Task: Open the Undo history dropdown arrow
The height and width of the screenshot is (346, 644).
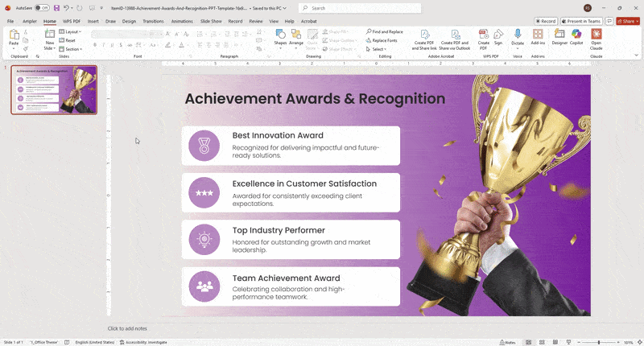Action: click(x=72, y=8)
